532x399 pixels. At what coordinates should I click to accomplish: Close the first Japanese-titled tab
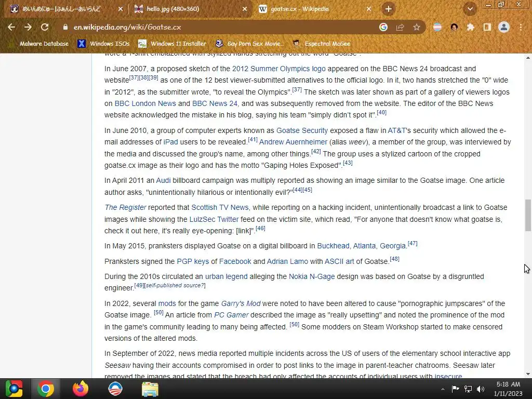[121, 9]
